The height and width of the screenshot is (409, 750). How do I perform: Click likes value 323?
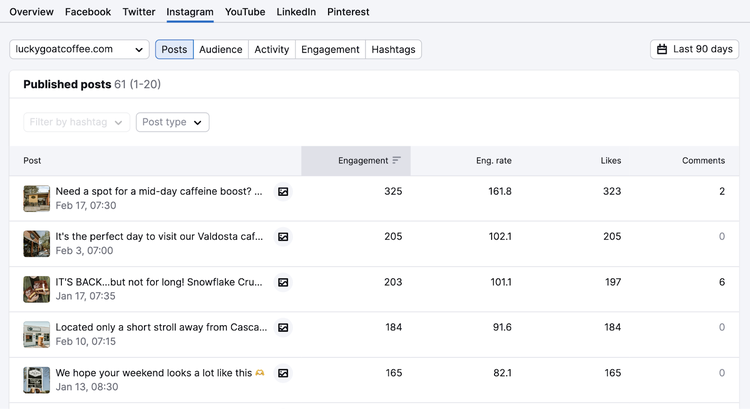pyautogui.click(x=612, y=191)
